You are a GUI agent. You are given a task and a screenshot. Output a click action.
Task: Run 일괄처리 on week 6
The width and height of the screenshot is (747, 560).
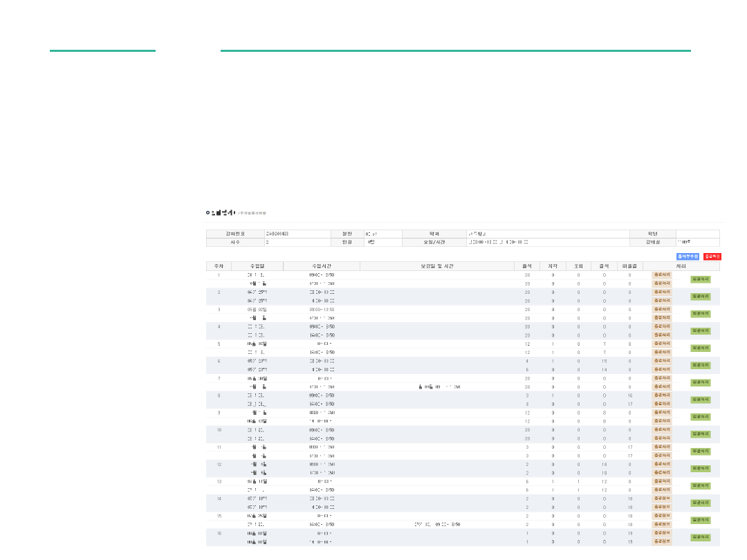pyautogui.click(x=700, y=365)
